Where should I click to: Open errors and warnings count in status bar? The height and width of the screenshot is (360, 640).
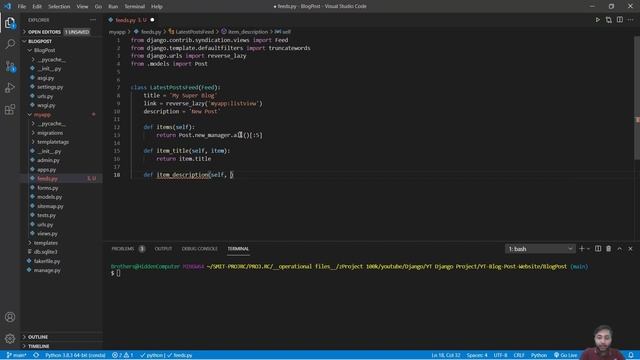[x=122, y=355]
